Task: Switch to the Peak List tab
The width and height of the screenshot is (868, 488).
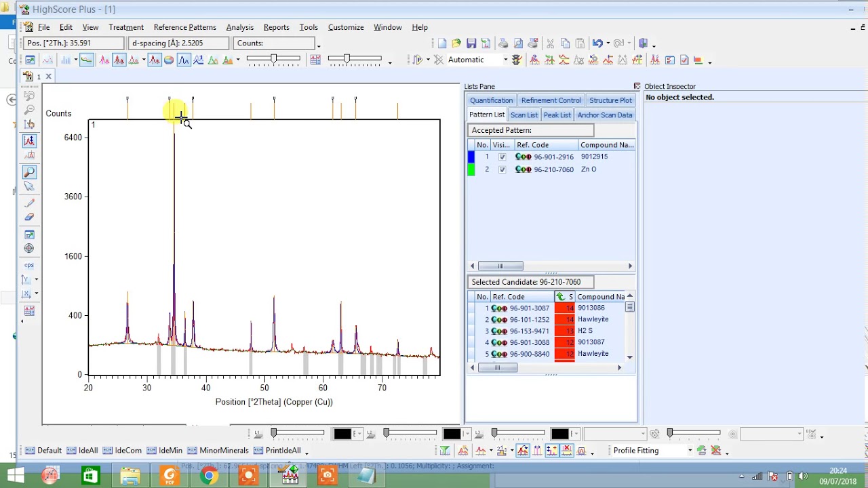Action: pos(557,115)
